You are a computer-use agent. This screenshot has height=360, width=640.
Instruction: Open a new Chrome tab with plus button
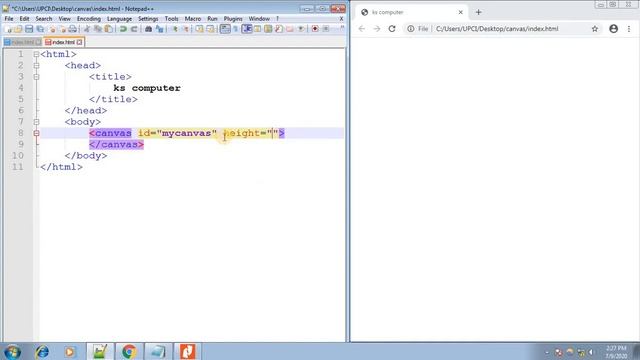pyautogui.click(x=478, y=12)
